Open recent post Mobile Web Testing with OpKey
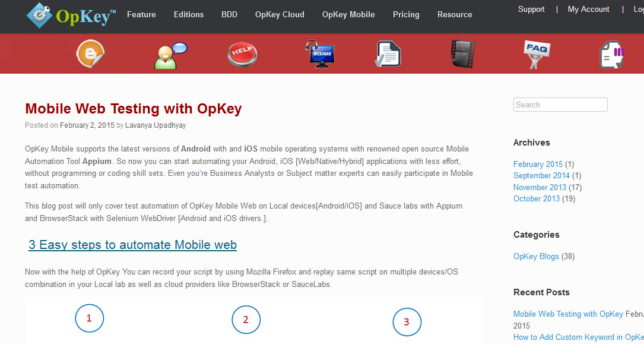Image resolution: width=644 pixels, height=344 pixels. (568, 314)
